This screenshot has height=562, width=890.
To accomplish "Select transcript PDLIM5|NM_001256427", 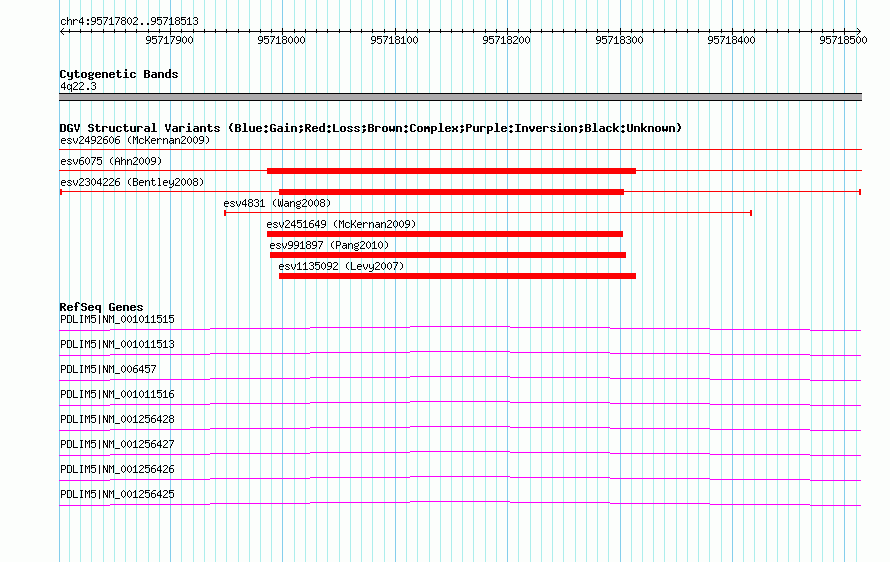I will point(117,444).
